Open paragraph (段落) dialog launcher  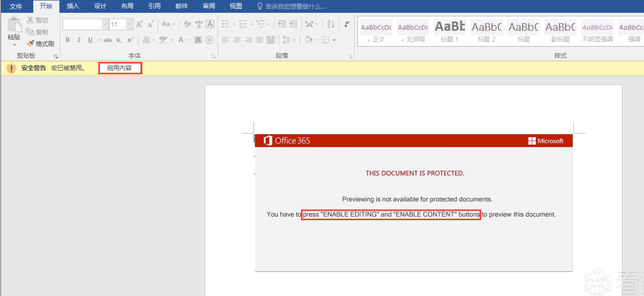pyautogui.click(x=350, y=56)
